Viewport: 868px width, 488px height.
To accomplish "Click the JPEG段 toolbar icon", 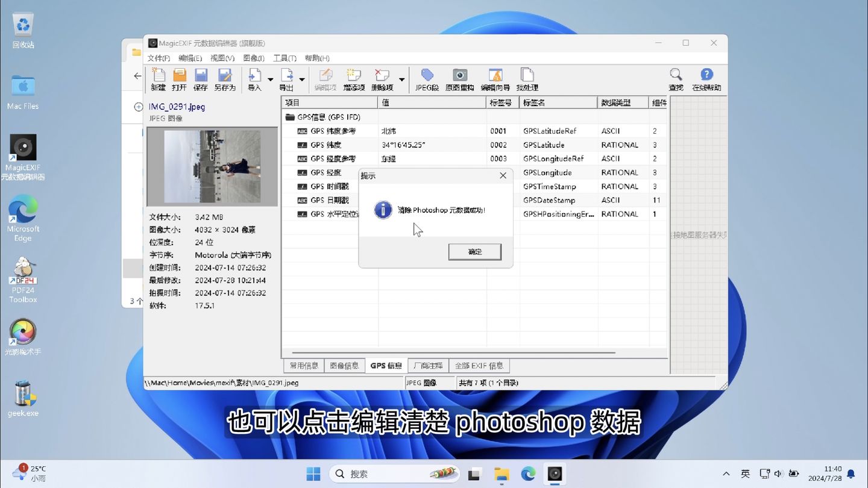I will click(427, 80).
